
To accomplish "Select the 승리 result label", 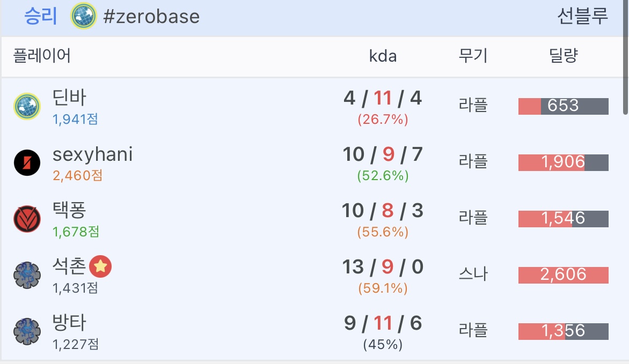I will click(40, 17).
